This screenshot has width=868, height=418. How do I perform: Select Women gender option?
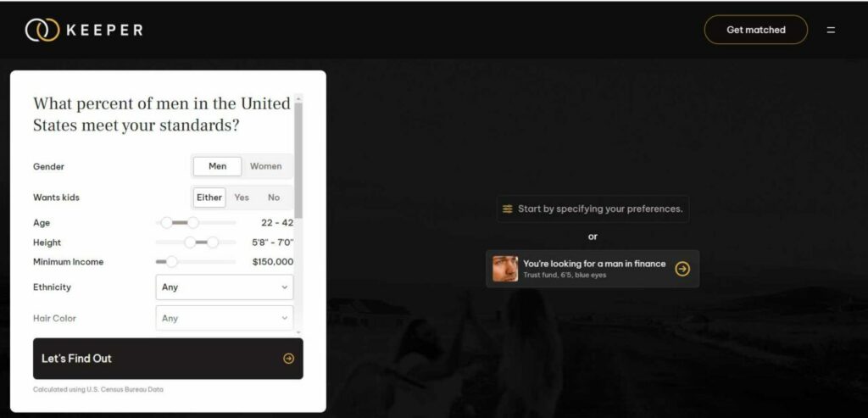coord(265,166)
